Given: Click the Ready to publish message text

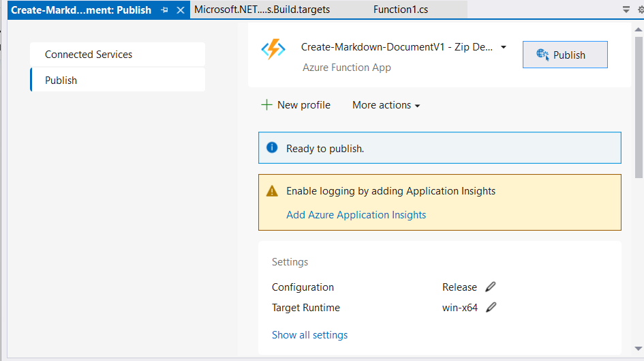Looking at the screenshot, I should tap(325, 149).
